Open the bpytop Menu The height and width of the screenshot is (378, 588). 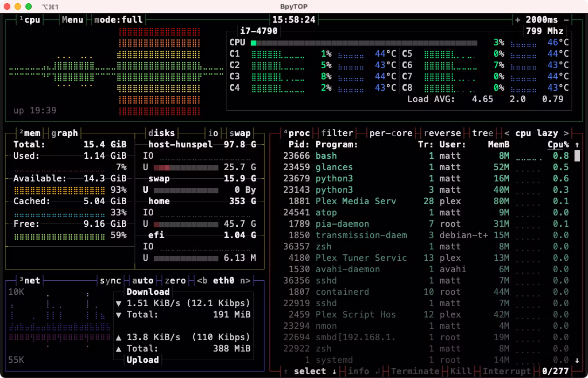coord(72,19)
